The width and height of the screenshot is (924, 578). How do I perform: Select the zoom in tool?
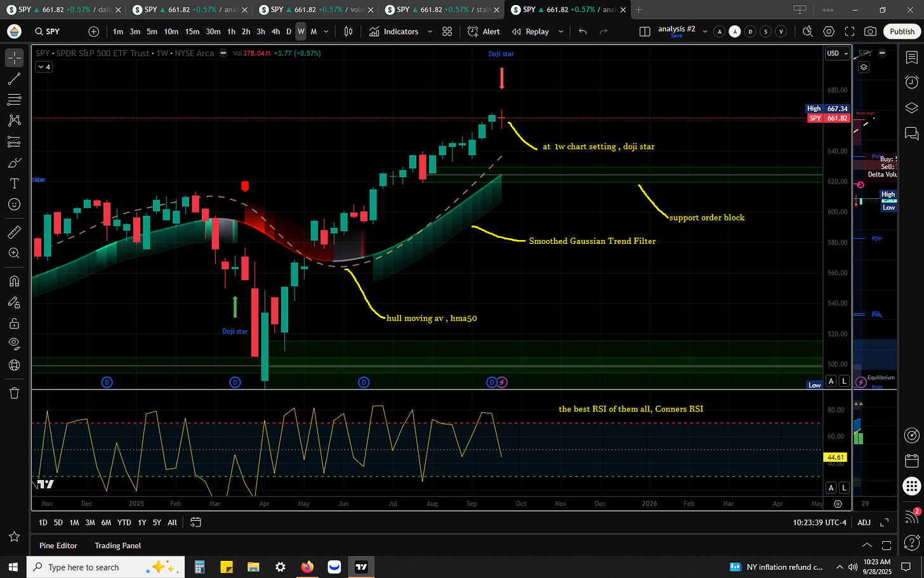tap(14, 253)
